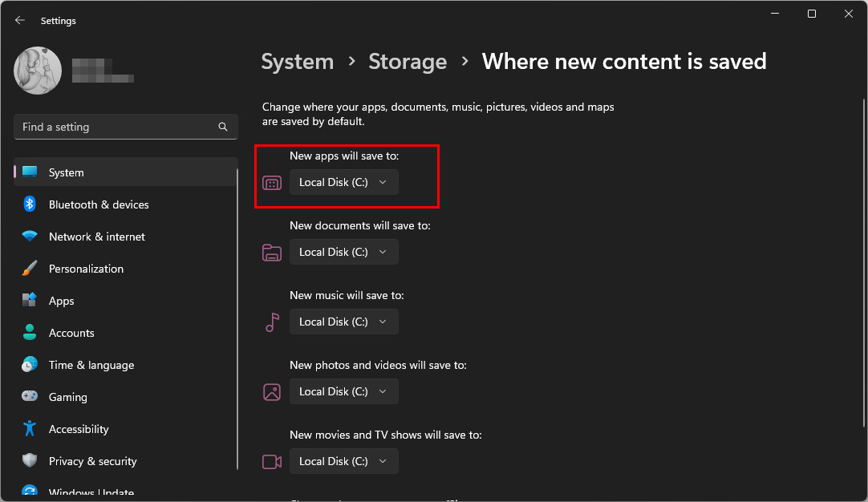Focus the Find a setting search box
The image size is (868, 502).
pyautogui.click(x=116, y=127)
